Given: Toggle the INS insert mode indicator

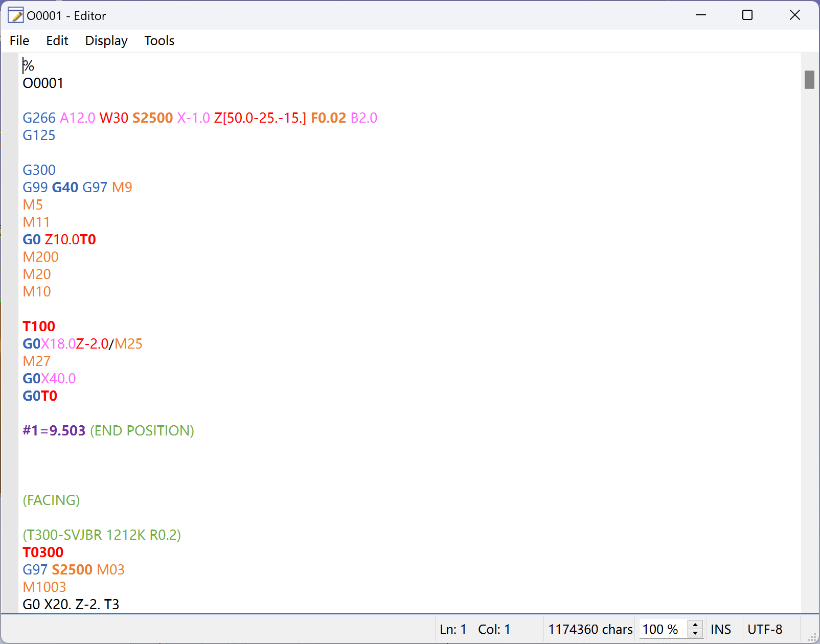Looking at the screenshot, I should coord(720,629).
